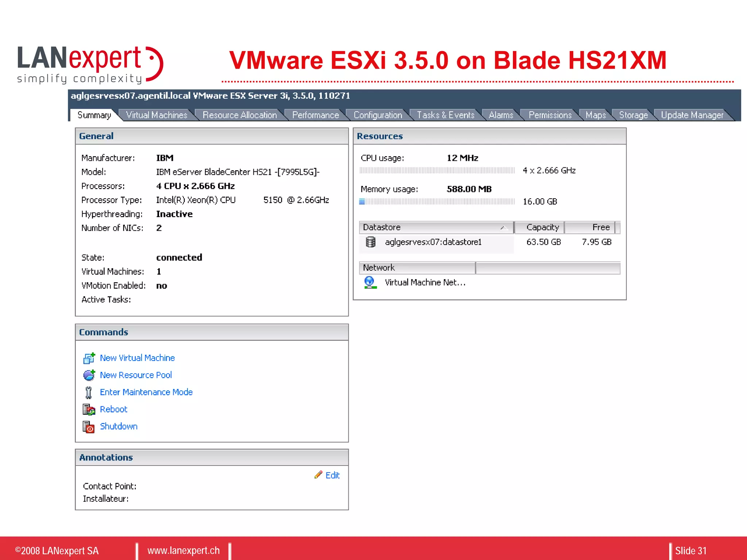747x560 pixels.
Task: Click the New Resource Pool link
Action: pyautogui.click(x=136, y=375)
